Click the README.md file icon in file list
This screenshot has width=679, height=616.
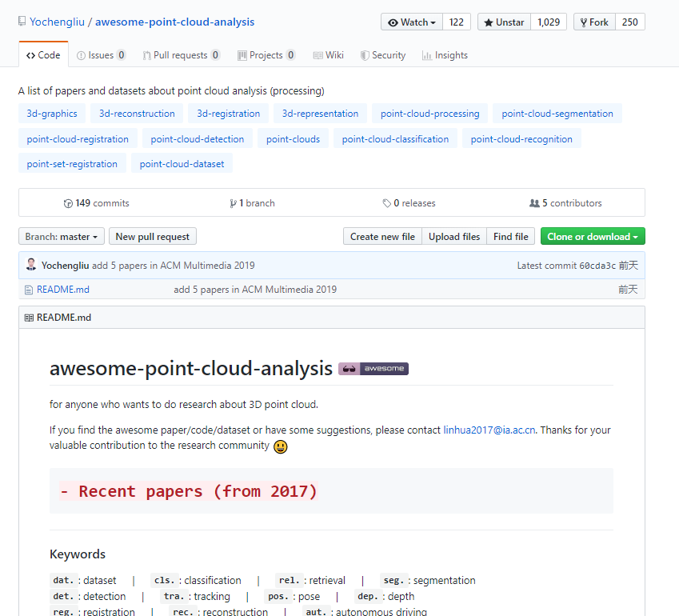pos(29,290)
